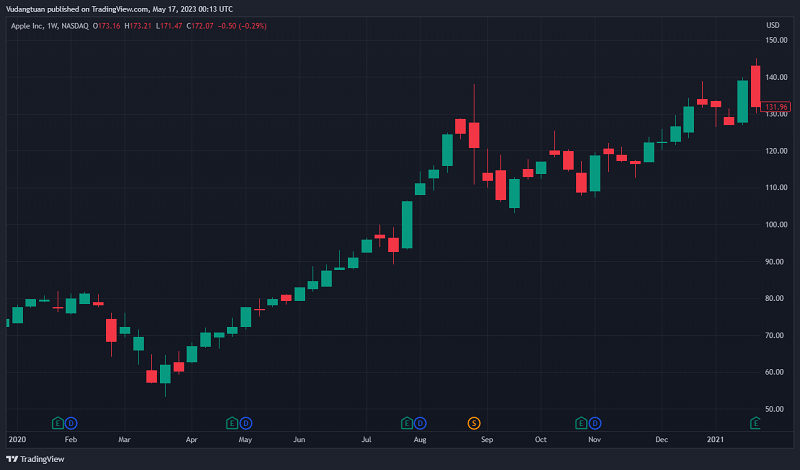This screenshot has height=470, width=800.
Task: Click the earnings marker near Nov
Action: pos(582,422)
